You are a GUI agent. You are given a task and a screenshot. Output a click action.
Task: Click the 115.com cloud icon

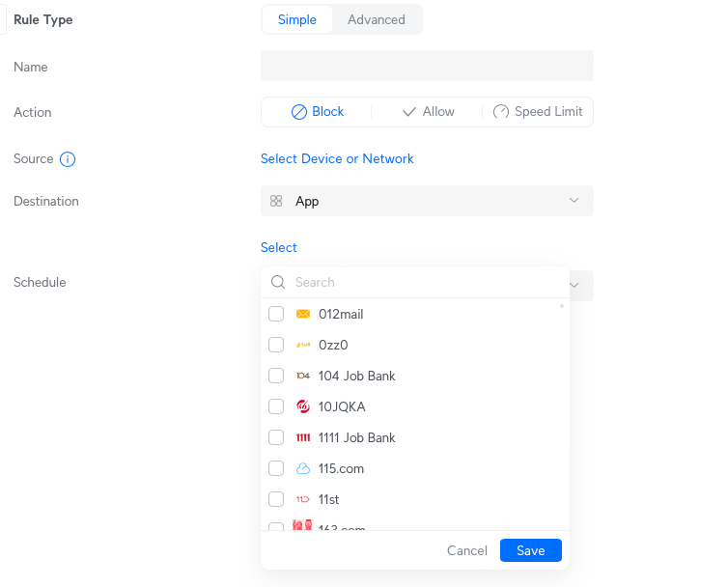click(303, 468)
